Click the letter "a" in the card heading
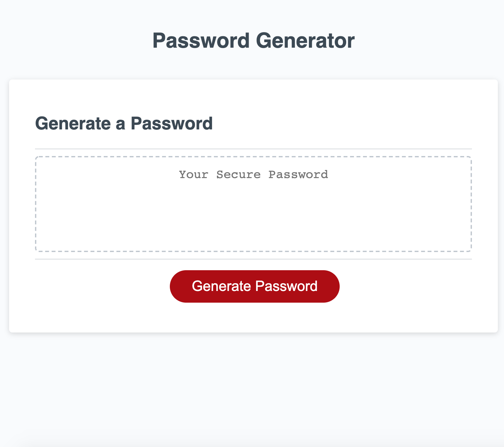This screenshot has width=504, height=447. click(x=120, y=124)
